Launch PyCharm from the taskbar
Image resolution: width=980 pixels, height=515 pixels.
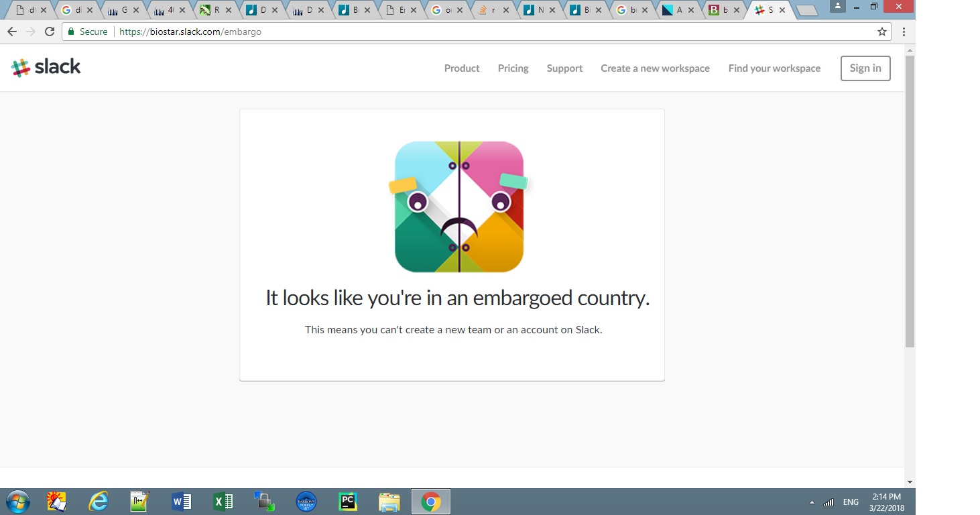(348, 502)
